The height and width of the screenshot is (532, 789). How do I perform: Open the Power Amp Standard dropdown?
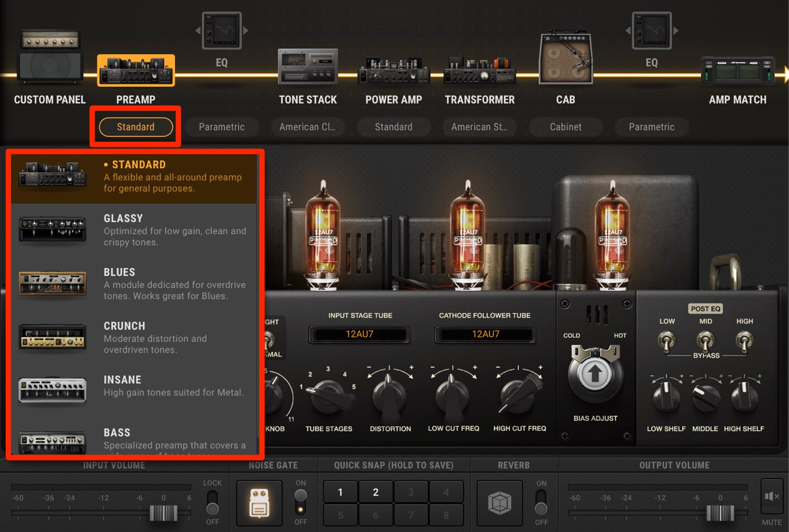394,127
